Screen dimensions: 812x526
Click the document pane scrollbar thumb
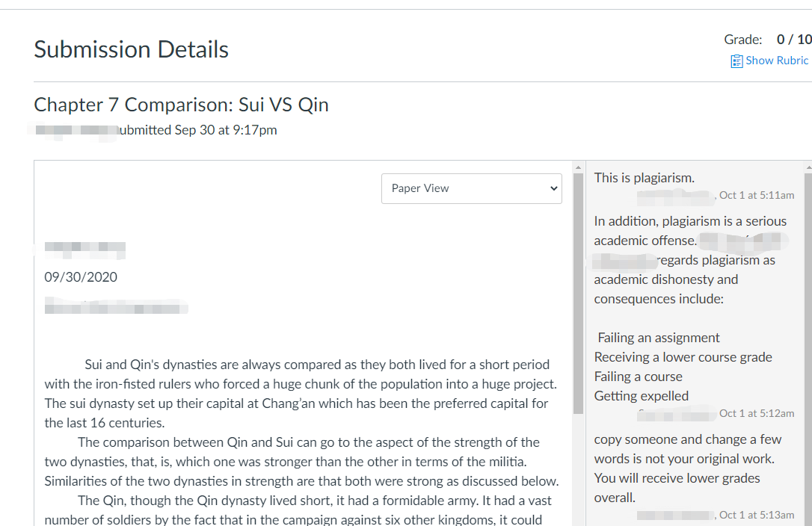pos(579,294)
